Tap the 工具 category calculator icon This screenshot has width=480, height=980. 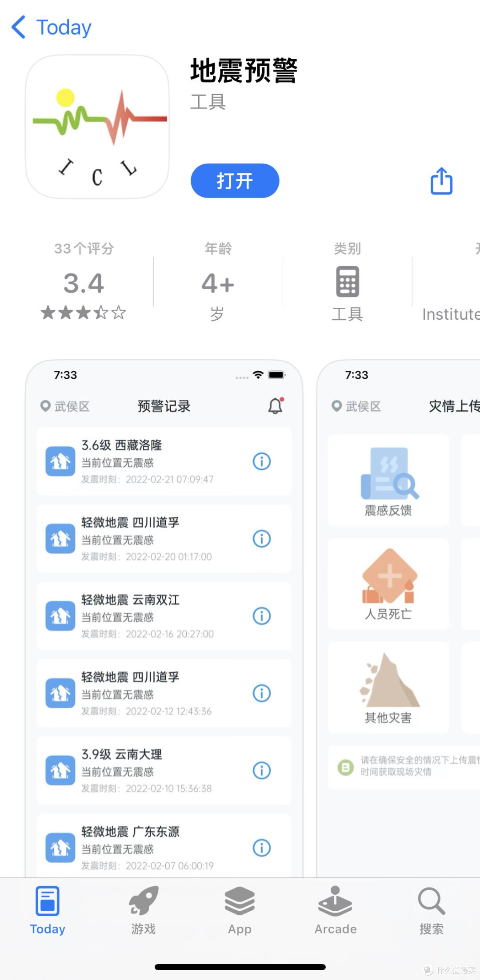348,282
